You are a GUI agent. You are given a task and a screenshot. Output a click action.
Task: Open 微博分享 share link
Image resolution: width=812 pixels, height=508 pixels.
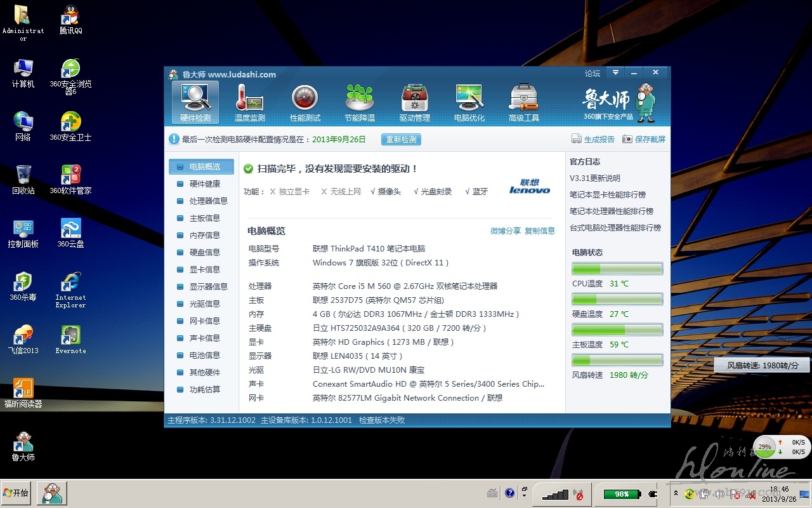tap(505, 231)
